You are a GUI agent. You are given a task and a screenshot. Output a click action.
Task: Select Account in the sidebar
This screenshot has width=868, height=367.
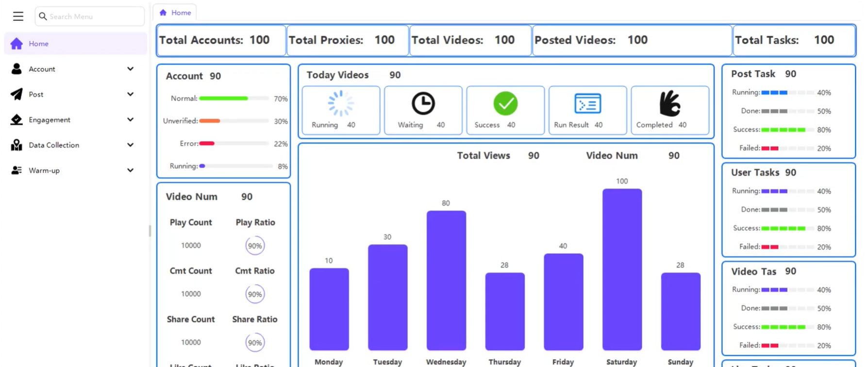pyautogui.click(x=76, y=69)
